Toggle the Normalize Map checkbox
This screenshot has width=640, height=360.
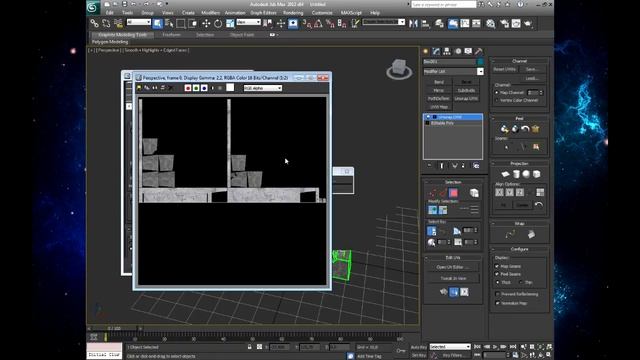[x=497, y=303]
